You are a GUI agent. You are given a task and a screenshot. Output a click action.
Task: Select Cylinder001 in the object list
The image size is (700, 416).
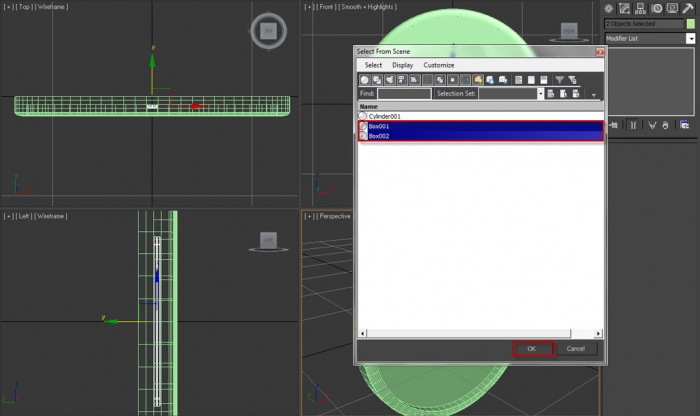pos(481,116)
